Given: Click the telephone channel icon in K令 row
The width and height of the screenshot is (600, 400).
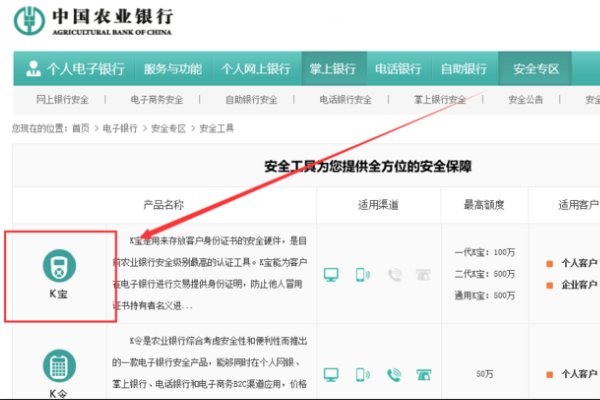Looking at the screenshot, I should (394, 374).
